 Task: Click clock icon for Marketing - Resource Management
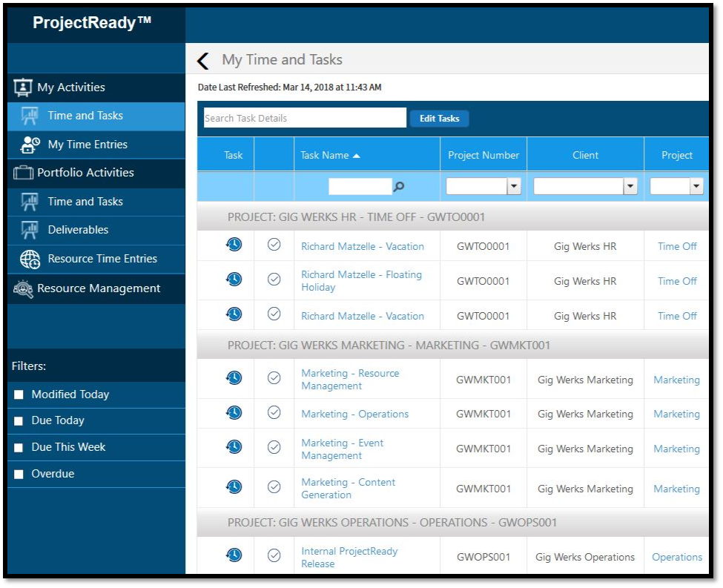click(x=234, y=377)
